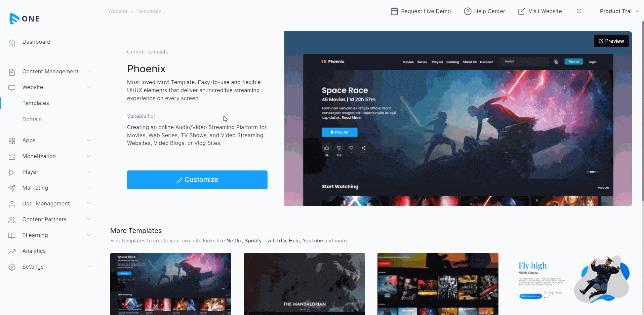644x315 pixels.
Task: Click Play All in template preview
Action: (339, 132)
